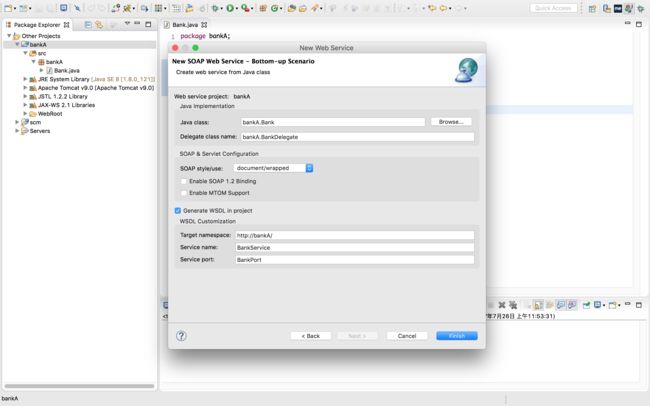Open the Debug button dropdown arrow
Screen dimensions: 650x406
click(x=221, y=8)
